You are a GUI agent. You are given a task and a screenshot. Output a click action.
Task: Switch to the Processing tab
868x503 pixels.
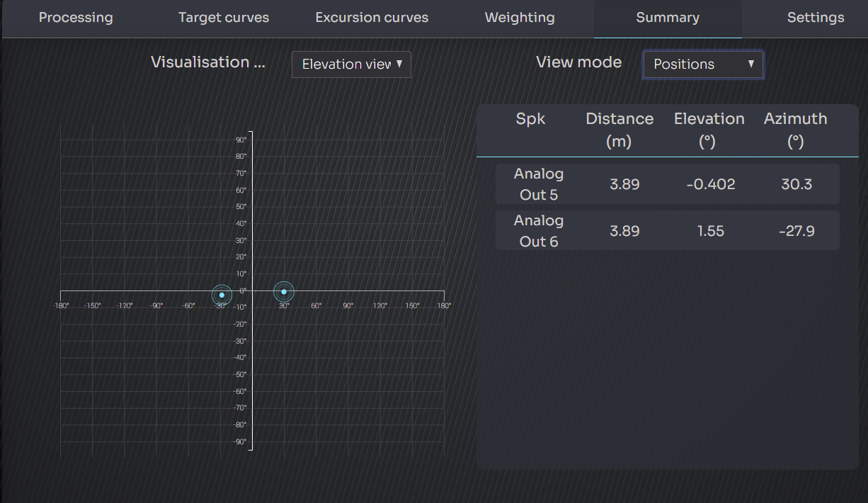pos(76,18)
